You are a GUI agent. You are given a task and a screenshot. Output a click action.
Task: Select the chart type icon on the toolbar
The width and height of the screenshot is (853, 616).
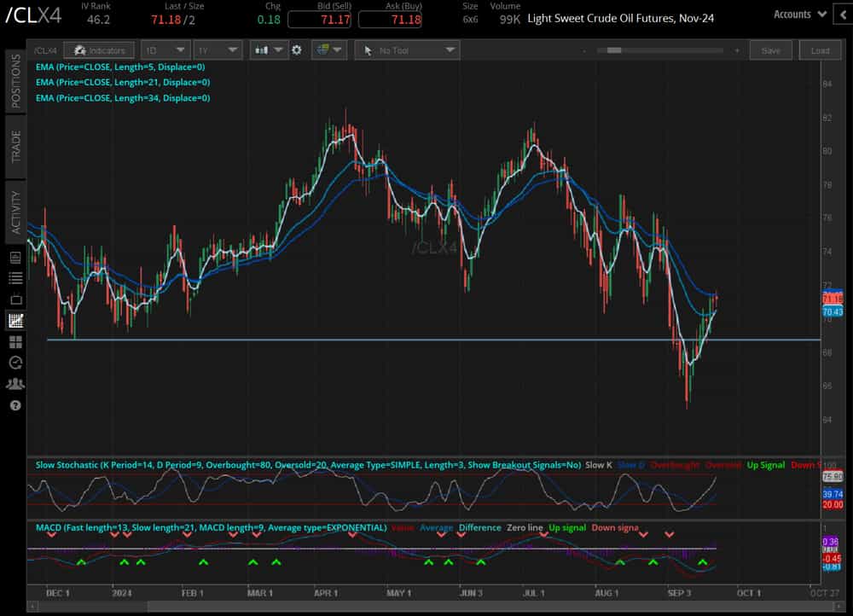(263, 49)
